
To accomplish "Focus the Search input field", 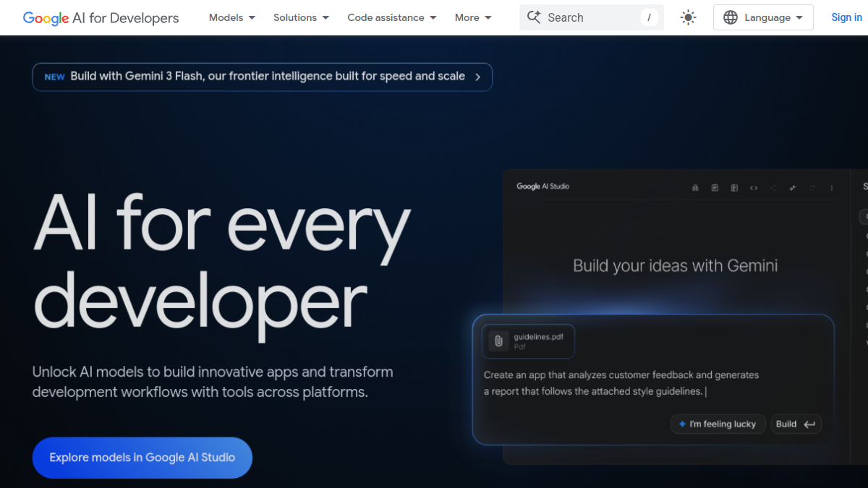I will coord(592,17).
